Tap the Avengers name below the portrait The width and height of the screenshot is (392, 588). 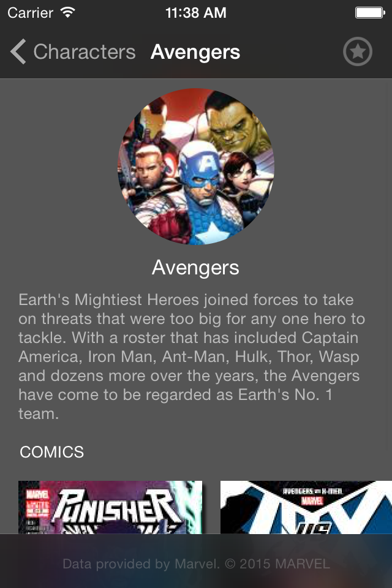tap(195, 268)
